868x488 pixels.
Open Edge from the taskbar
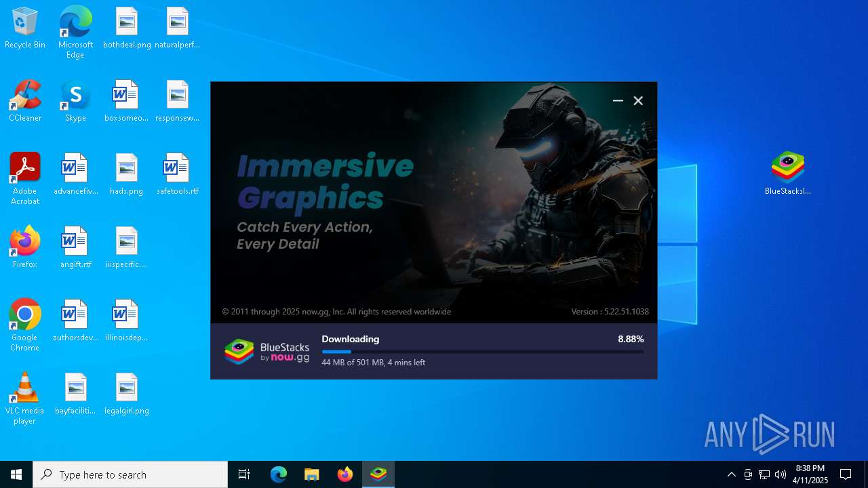click(279, 474)
